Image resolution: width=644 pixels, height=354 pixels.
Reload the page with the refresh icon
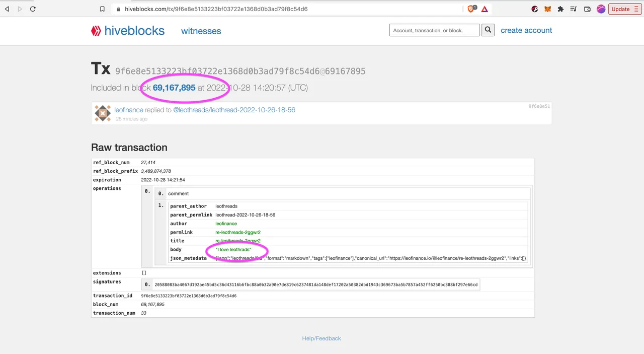coord(33,9)
